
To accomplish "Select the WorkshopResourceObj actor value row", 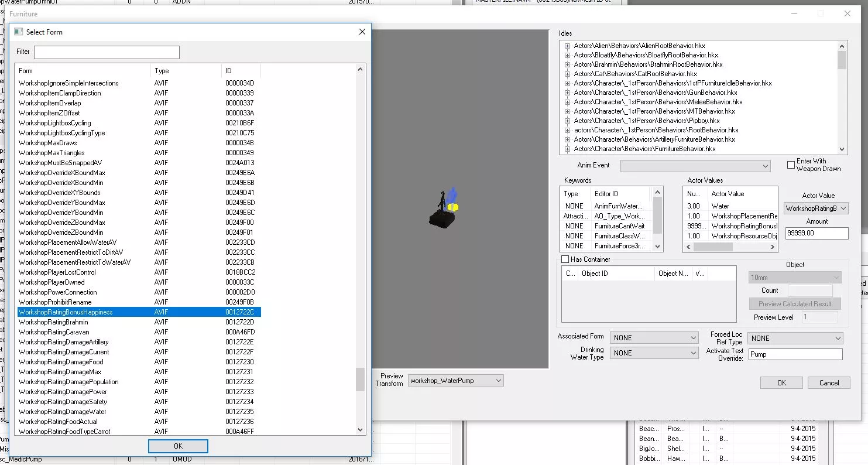I will [731, 236].
